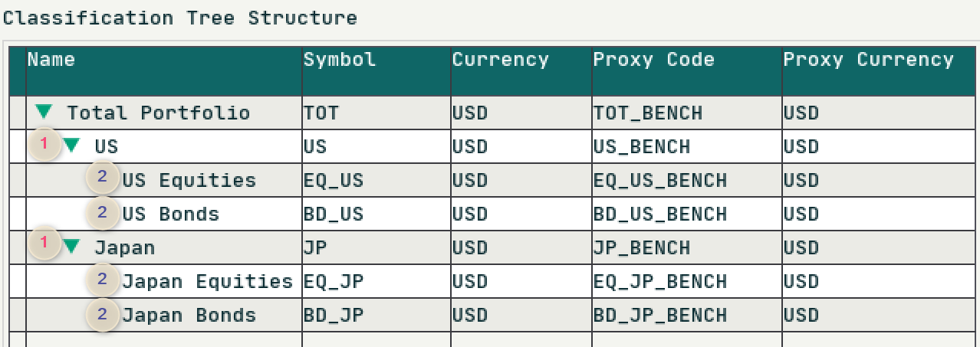
Task: Click the level 2 badge beside US Equities
Action: pos(103,178)
